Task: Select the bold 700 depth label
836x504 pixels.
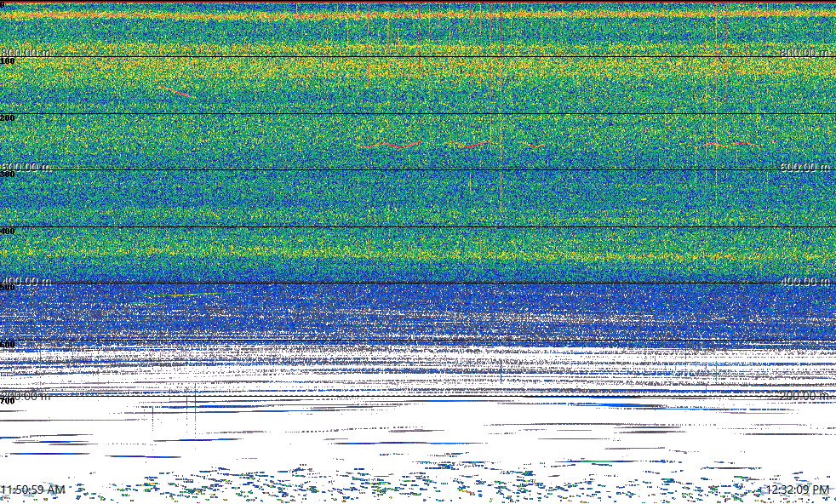Action: (x=8, y=401)
